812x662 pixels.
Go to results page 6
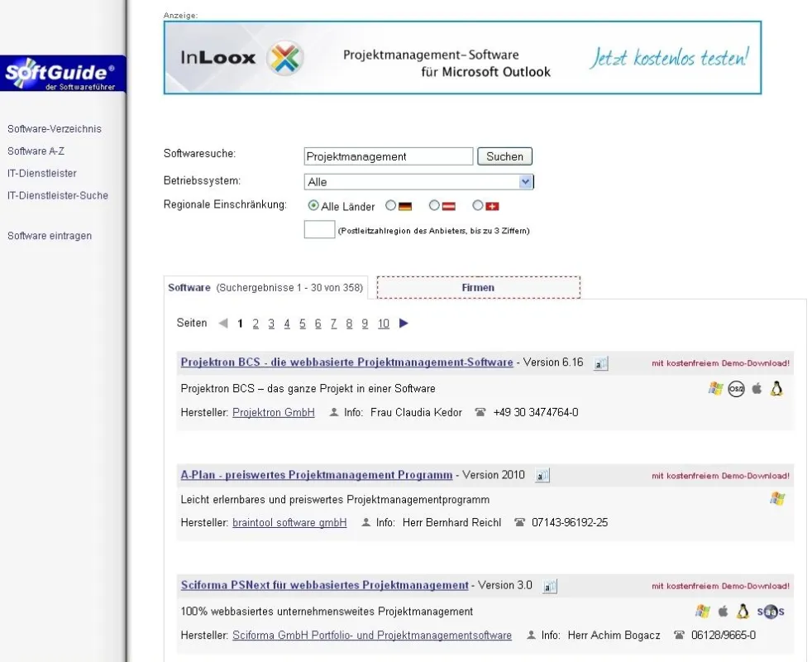(318, 324)
